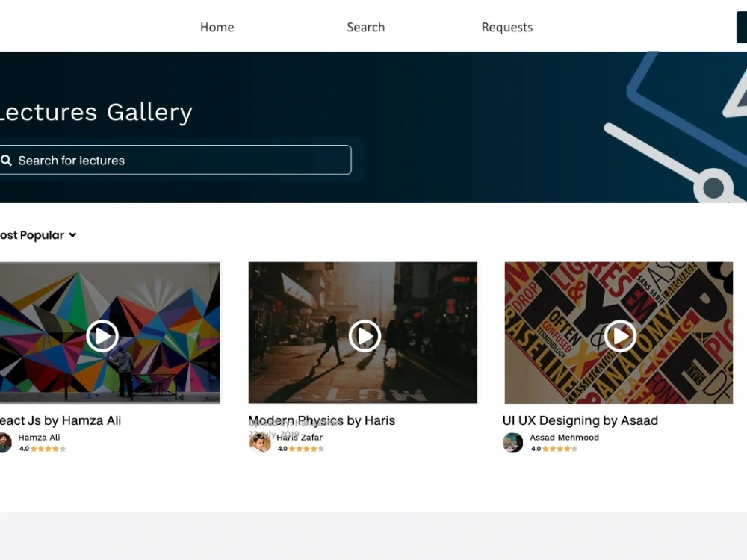
Task: Focus the Search for lectures field
Action: click(x=175, y=160)
